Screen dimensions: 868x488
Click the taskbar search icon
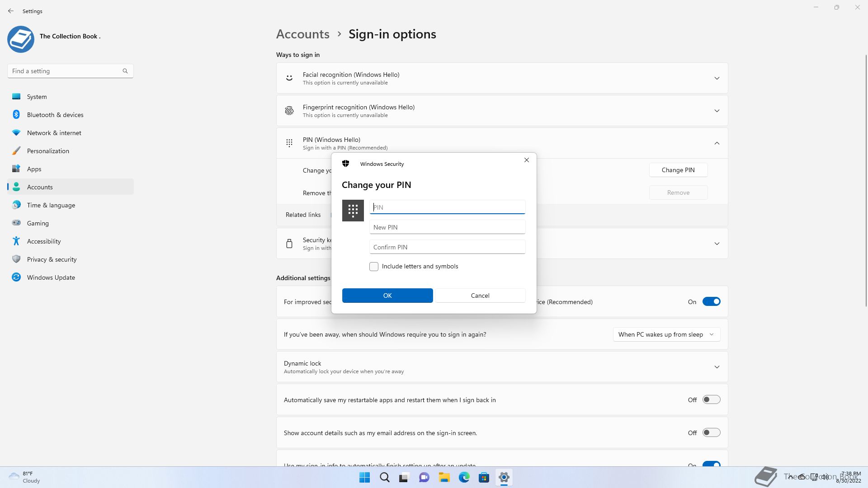(384, 477)
